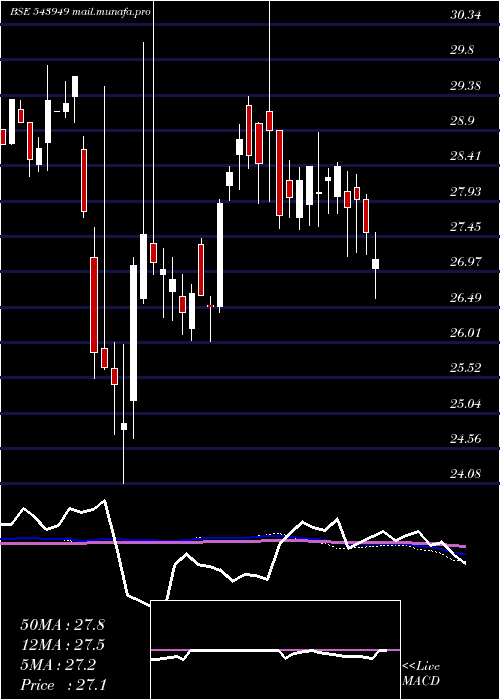Select the 29.38 price axis label

(466, 86)
